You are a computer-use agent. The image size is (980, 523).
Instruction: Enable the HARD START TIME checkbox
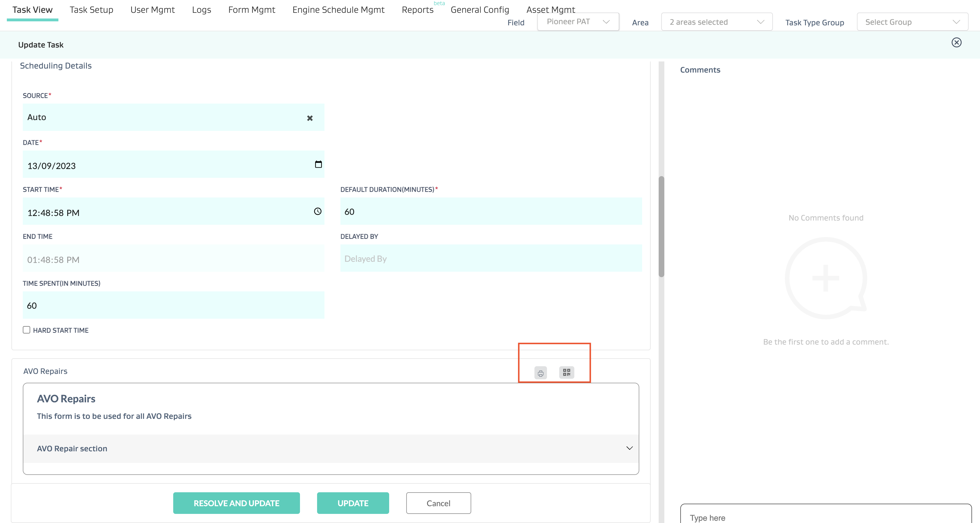point(26,330)
